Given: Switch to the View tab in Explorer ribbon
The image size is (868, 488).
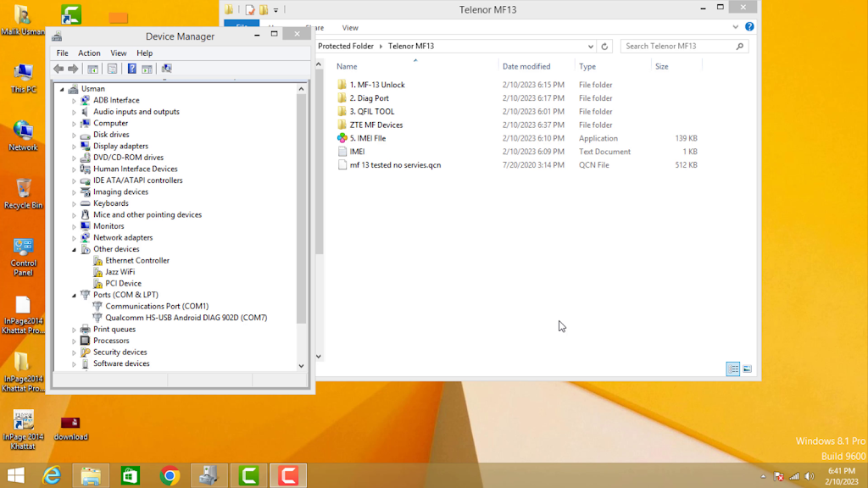Looking at the screenshot, I should pyautogui.click(x=350, y=28).
